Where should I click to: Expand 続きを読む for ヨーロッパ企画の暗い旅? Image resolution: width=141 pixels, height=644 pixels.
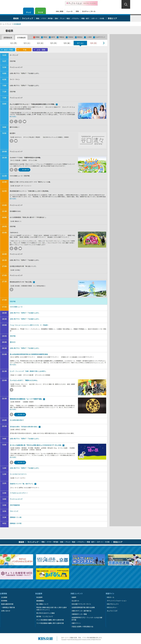[x=13, y=458]
